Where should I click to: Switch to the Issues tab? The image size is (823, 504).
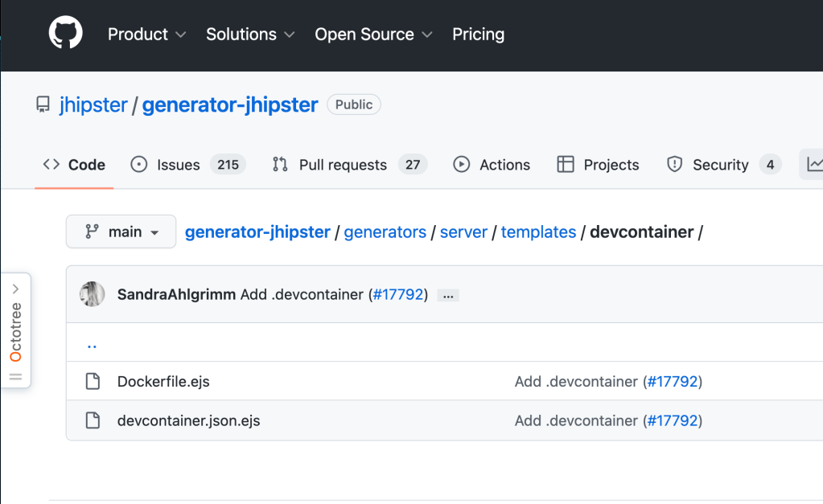pos(188,165)
